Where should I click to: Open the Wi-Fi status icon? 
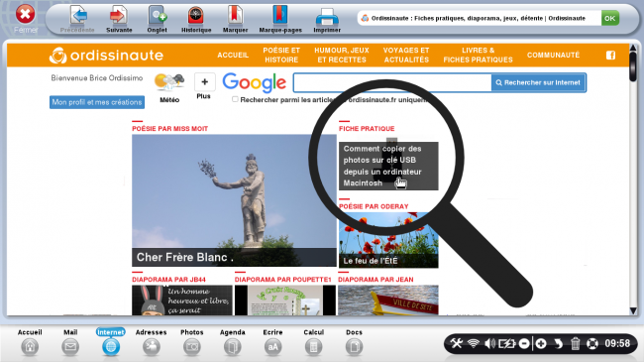[474, 343]
